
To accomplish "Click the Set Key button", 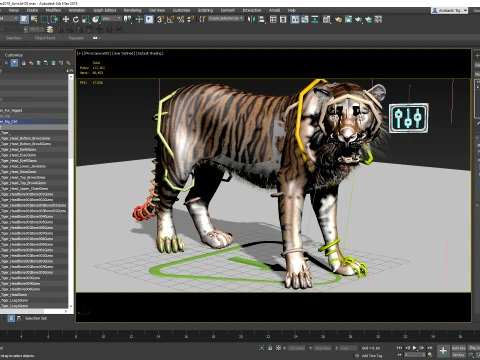I will pos(459,355).
